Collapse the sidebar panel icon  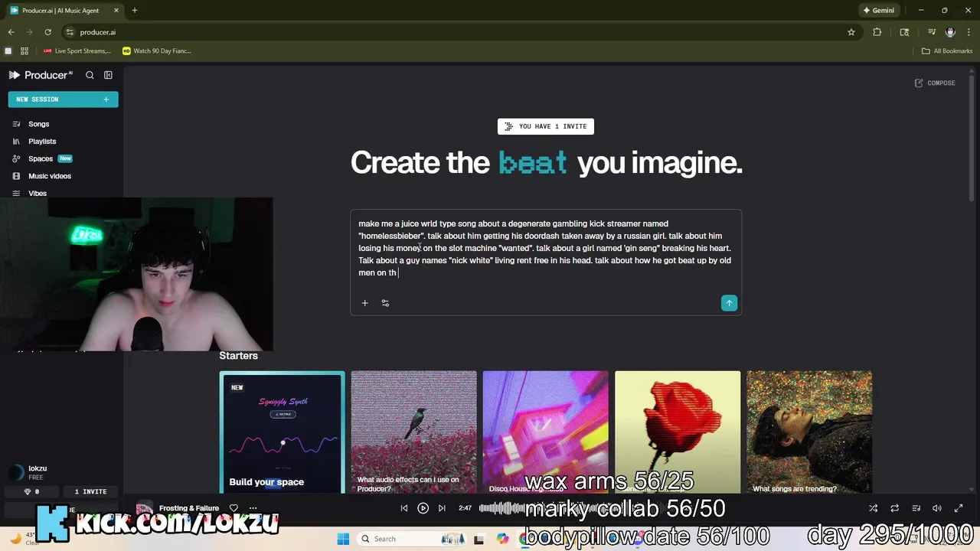click(108, 75)
